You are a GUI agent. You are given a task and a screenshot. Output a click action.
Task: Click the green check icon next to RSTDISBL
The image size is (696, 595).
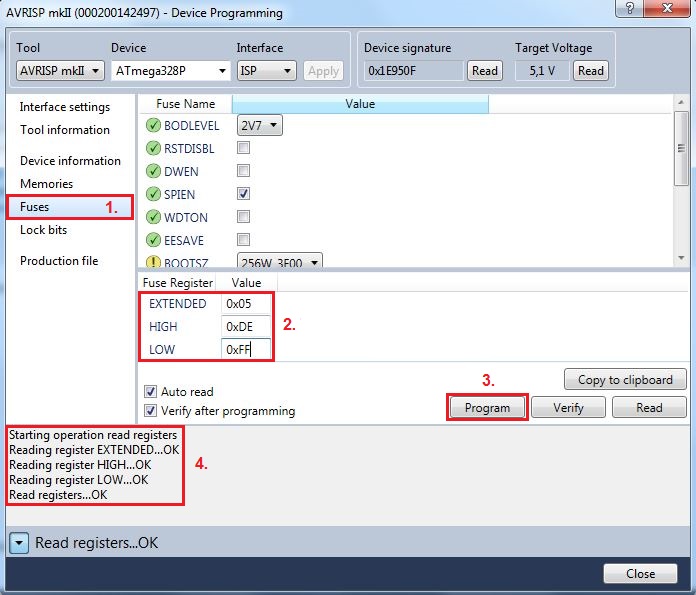coord(153,148)
